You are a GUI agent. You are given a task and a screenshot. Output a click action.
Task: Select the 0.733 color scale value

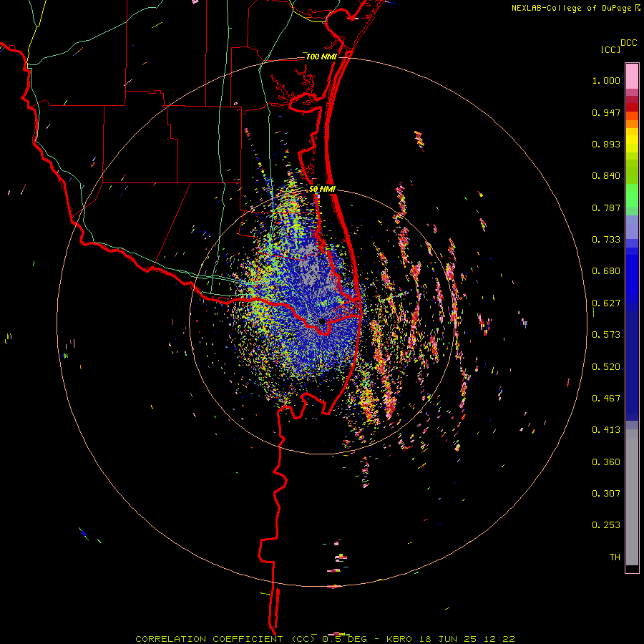click(x=606, y=240)
